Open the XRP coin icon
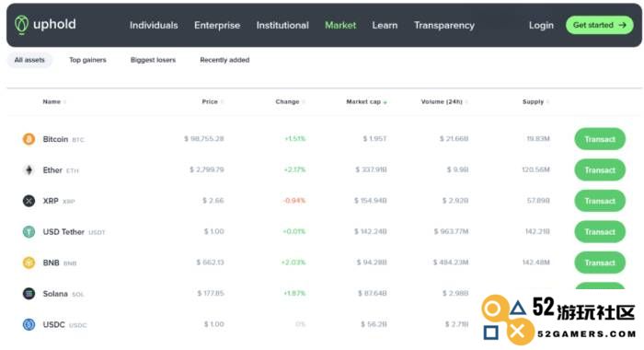The height and width of the screenshot is (350, 644). click(29, 201)
